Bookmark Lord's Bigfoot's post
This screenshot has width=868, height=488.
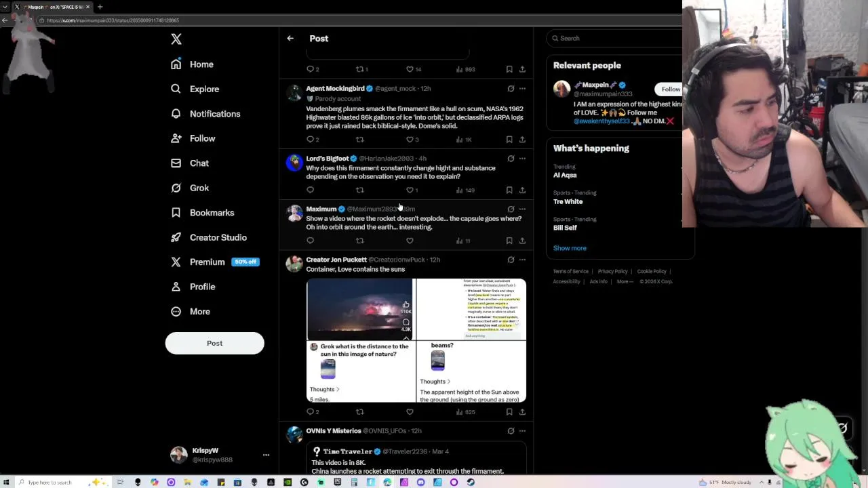509,190
